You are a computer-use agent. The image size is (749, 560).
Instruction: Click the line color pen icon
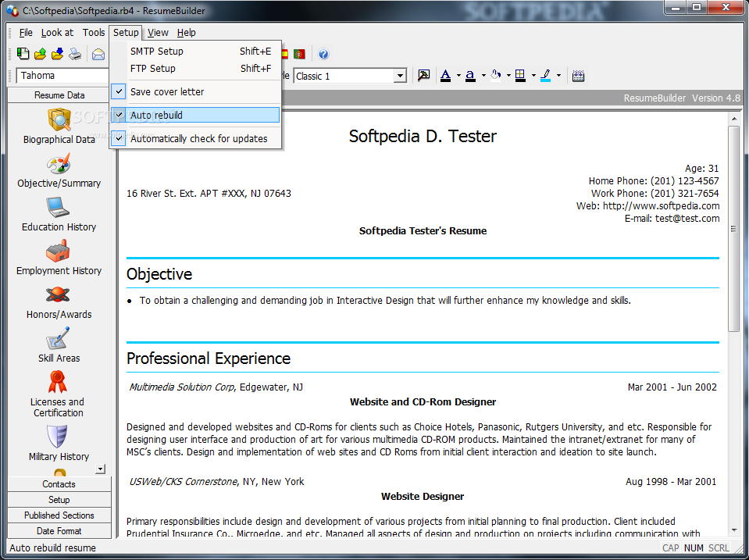(x=545, y=76)
